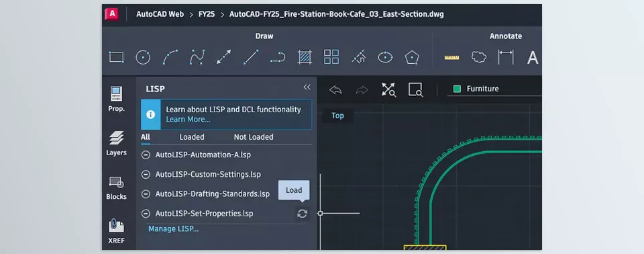Viewport: 644px width, 254px height.
Task: Click the status icon beside AutoLISP-Drafting-Standards.lsp
Action: tap(146, 194)
